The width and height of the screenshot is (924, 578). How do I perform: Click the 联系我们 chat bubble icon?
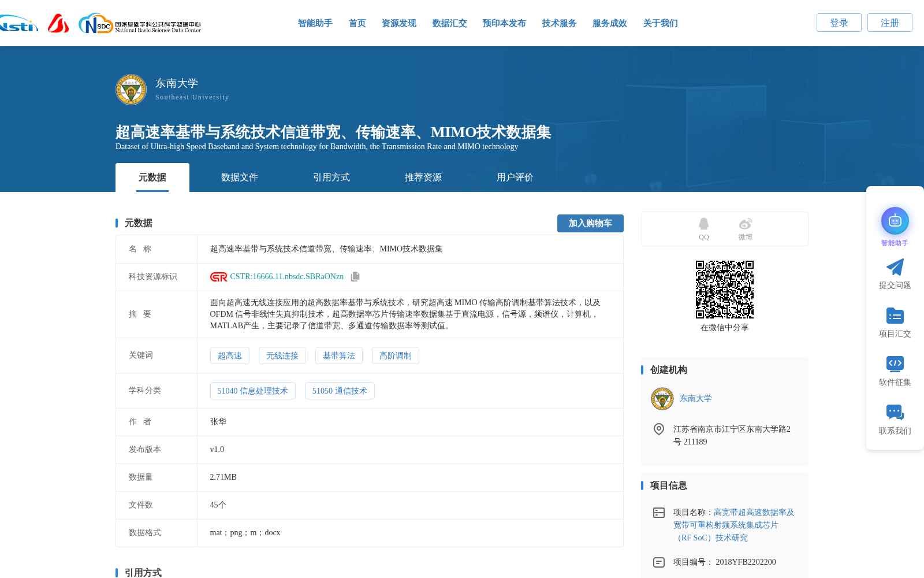click(895, 412)
